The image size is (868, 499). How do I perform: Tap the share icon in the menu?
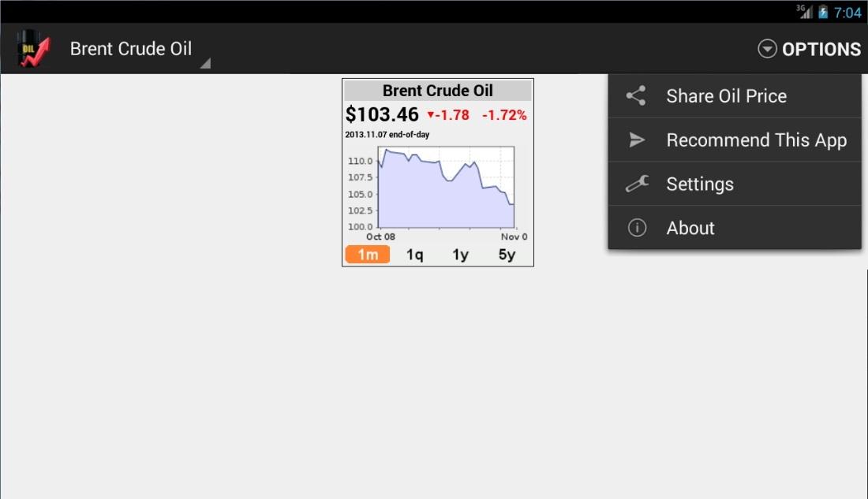pos(636,95)
